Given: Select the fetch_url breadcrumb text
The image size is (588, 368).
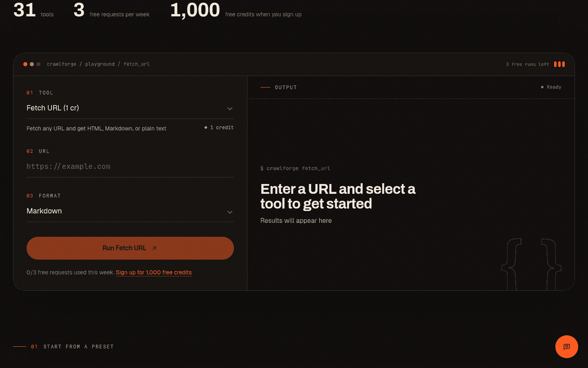Looking at the screenshot, I should pyautogui.click(x=137, y=64).
